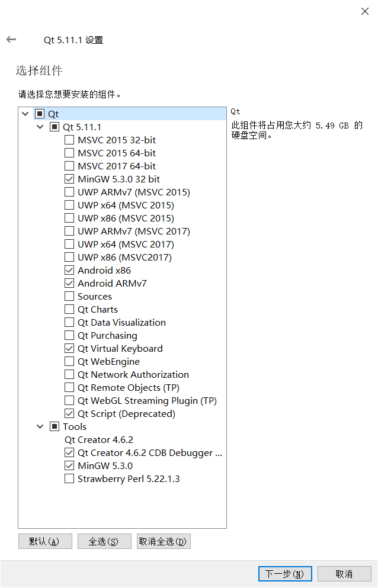378x588 pixels.
Task: Collapse the Tools branch
Action: click(x=40, y=427)
